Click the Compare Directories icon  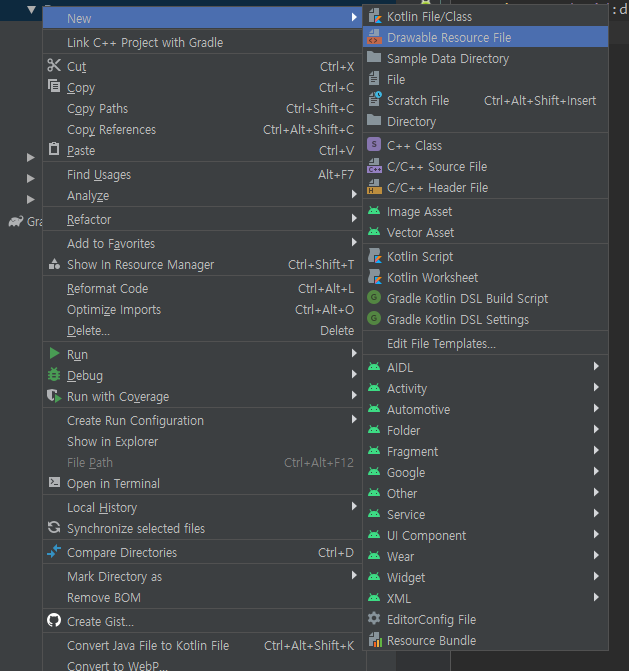tap(54, 551)
